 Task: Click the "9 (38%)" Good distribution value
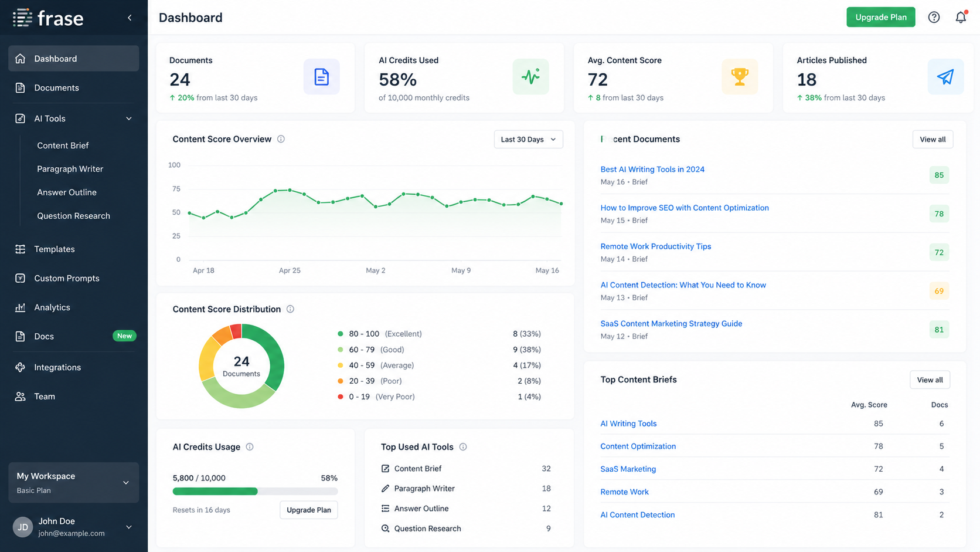526,350
